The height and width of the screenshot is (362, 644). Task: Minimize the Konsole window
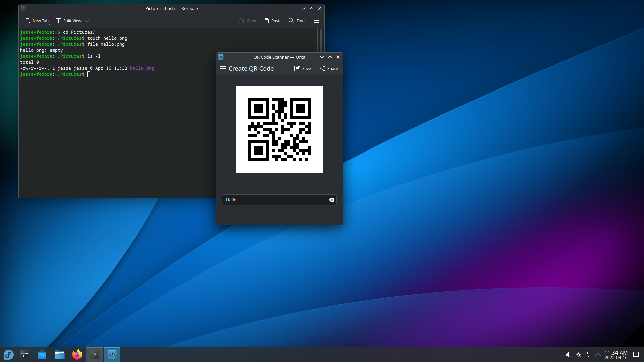pos(304,8)
